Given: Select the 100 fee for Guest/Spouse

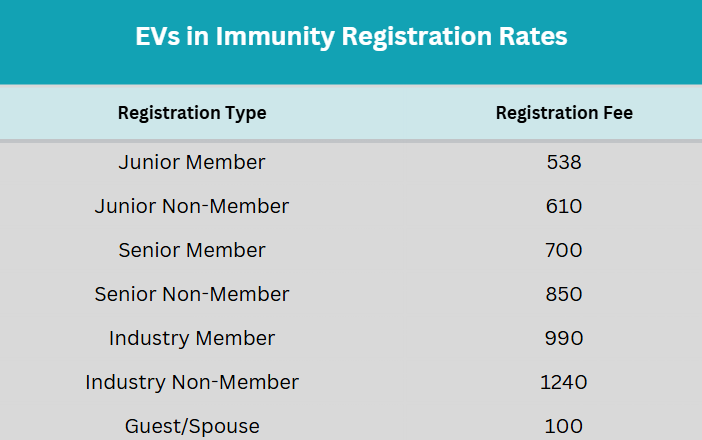Looking at the screenshot, I should 564,426.
